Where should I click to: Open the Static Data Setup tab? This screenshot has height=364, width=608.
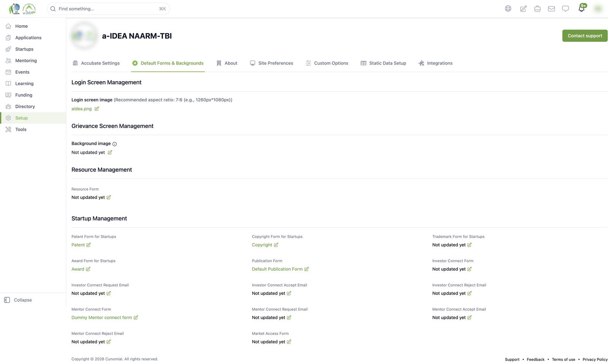click(383, 63)
